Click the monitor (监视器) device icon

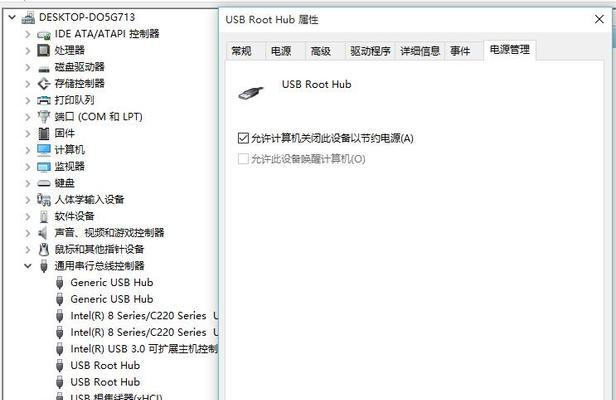pyautogui.click(x=44, y=167)
